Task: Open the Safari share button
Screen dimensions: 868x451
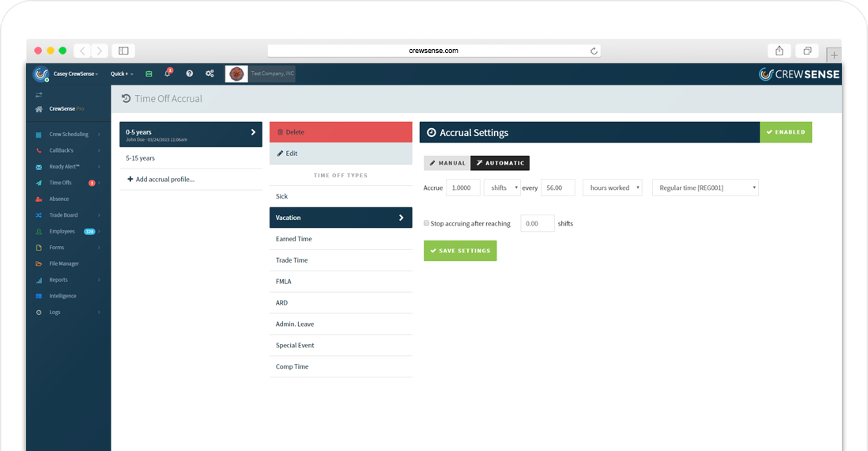Action: click(x=779, y=51)
